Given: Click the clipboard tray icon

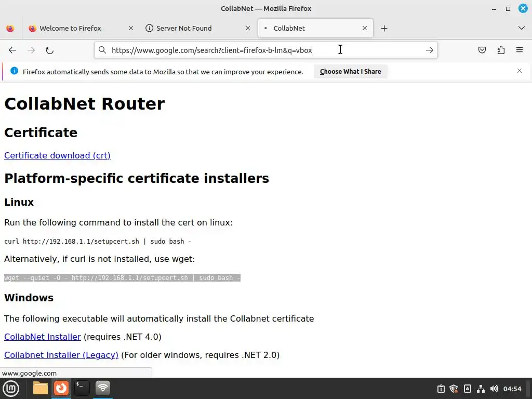Looking at the screenshot, I should [x=441, y=389].
